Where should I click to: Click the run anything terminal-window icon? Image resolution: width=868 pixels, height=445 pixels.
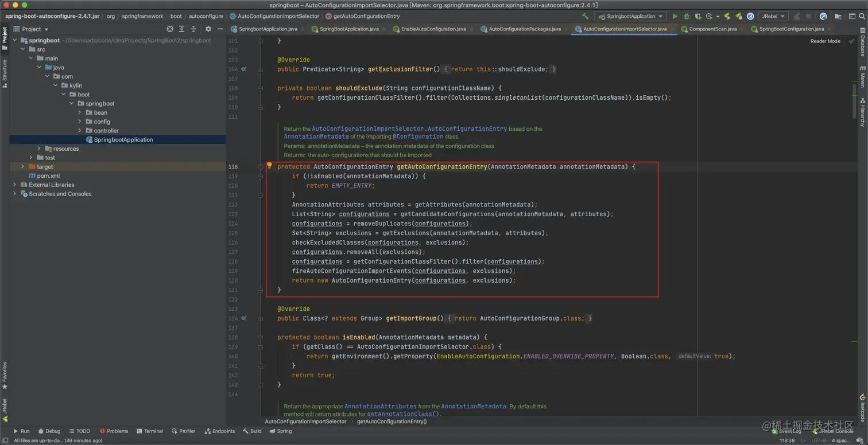[x=852, y=16]
